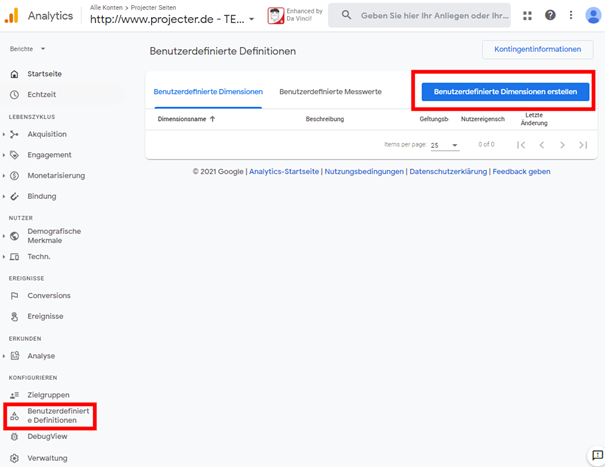Viewport: 605px width, 467px height.
Task: Click the Projecter Seiten breadcrumb
Action: pos(153,7)
